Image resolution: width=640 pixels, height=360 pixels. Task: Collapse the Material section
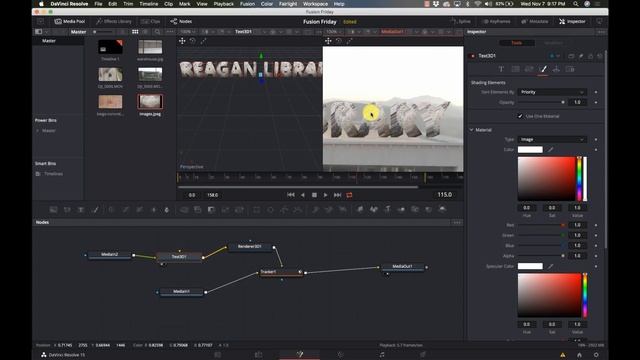tap(471, 130)
